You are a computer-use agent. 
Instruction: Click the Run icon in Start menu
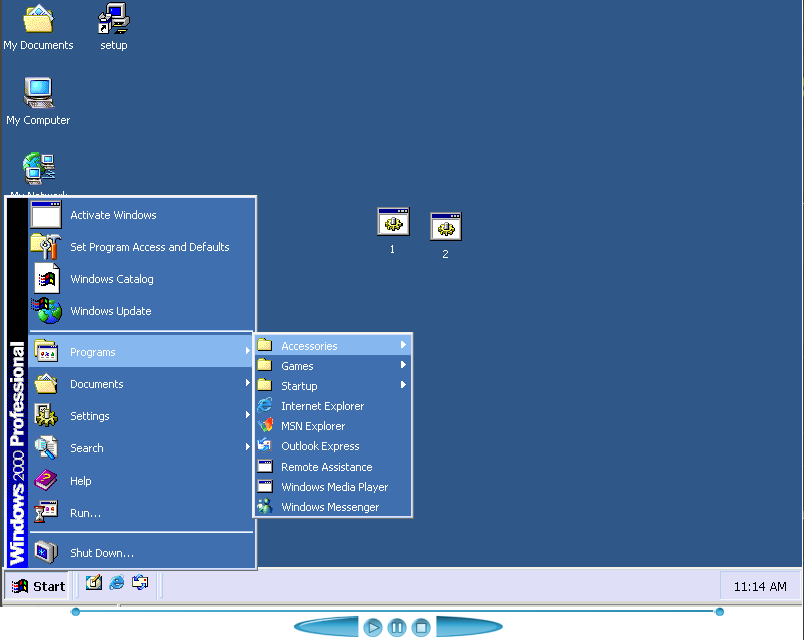tap(46, 512)
